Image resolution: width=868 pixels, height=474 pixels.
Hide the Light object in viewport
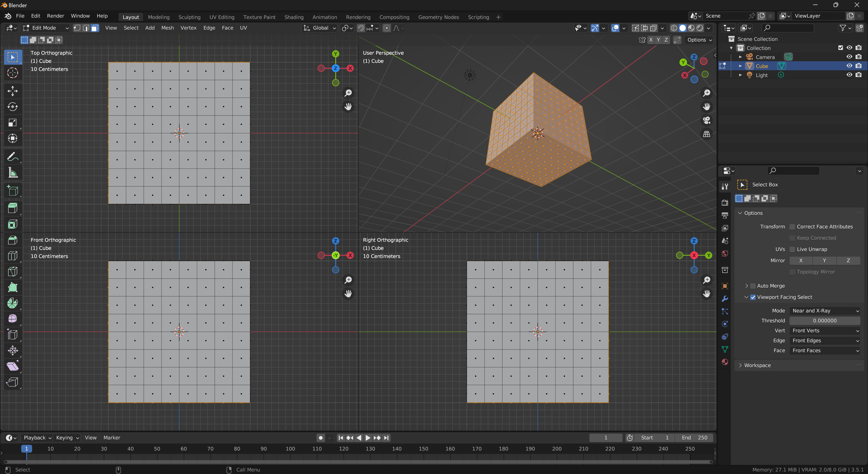point(849,75)
